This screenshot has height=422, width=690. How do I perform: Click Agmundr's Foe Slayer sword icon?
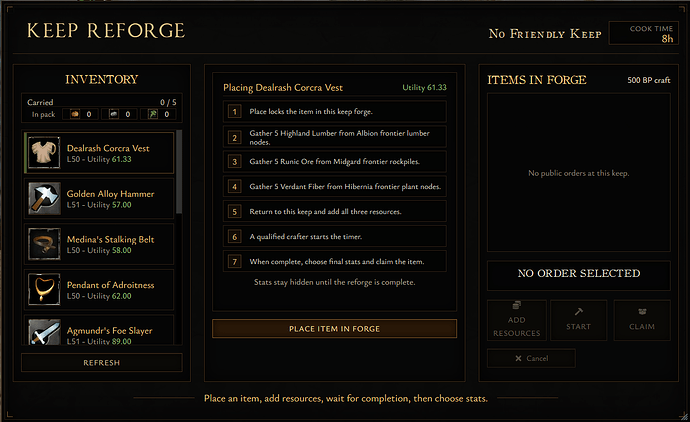44,332
